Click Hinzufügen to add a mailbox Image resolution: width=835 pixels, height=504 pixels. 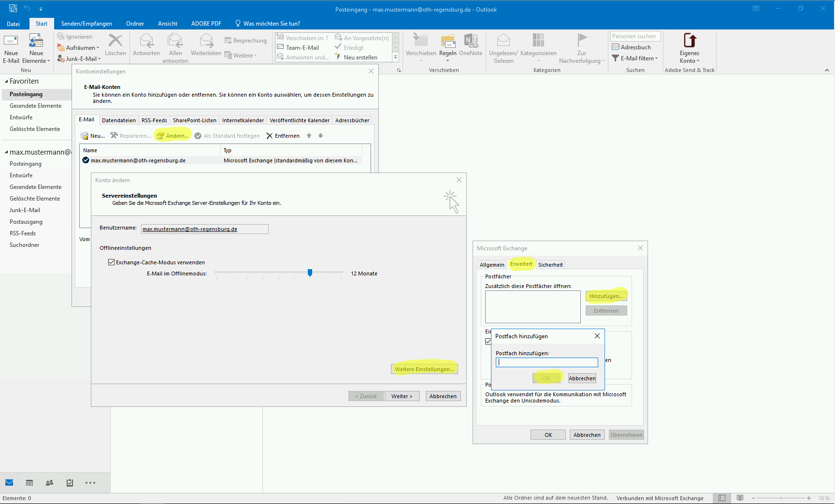[x=606, y=296]
